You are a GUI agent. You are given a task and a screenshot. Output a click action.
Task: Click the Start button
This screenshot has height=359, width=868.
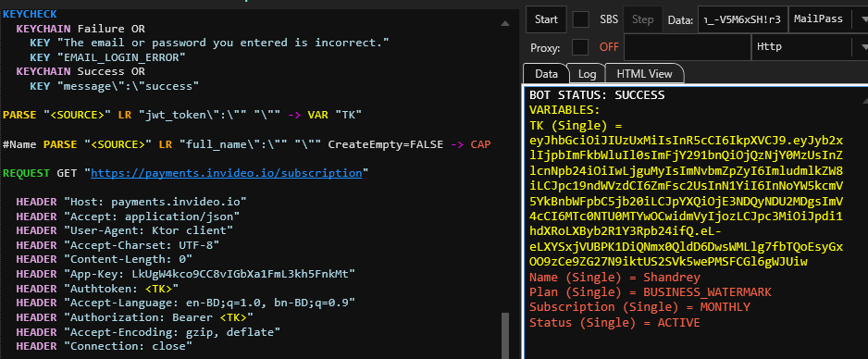546,20
